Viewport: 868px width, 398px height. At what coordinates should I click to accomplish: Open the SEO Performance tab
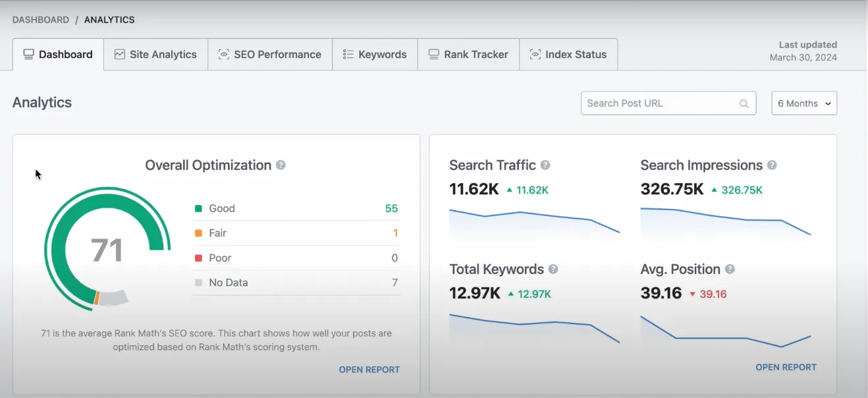click(270, 55)
